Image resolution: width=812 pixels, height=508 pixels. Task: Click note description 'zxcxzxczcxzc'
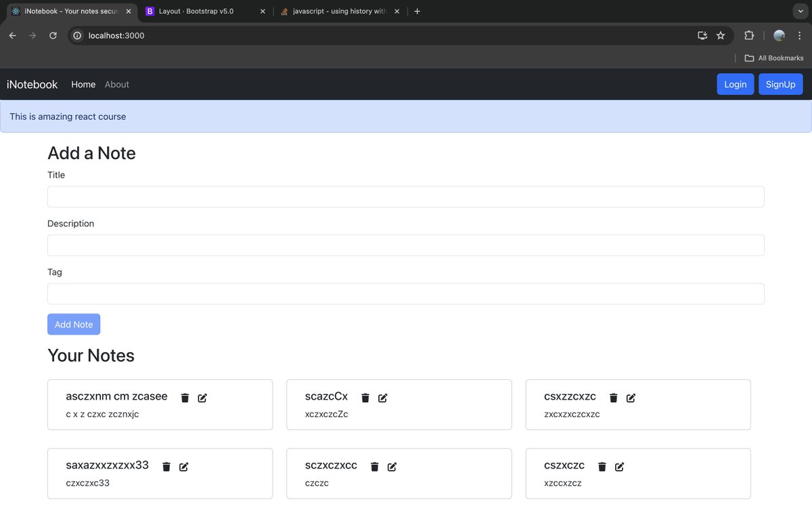tap(572, 415)
